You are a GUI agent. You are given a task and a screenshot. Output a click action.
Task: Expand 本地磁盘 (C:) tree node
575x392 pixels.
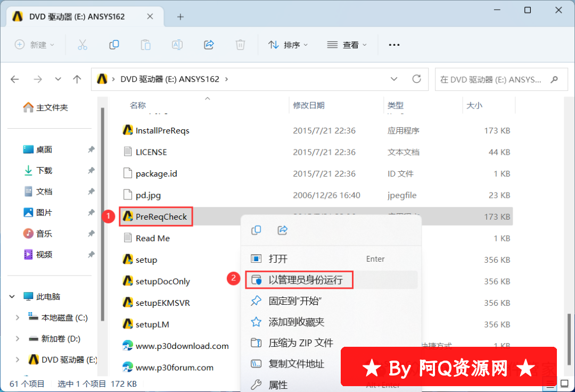(x=17, y=318)
